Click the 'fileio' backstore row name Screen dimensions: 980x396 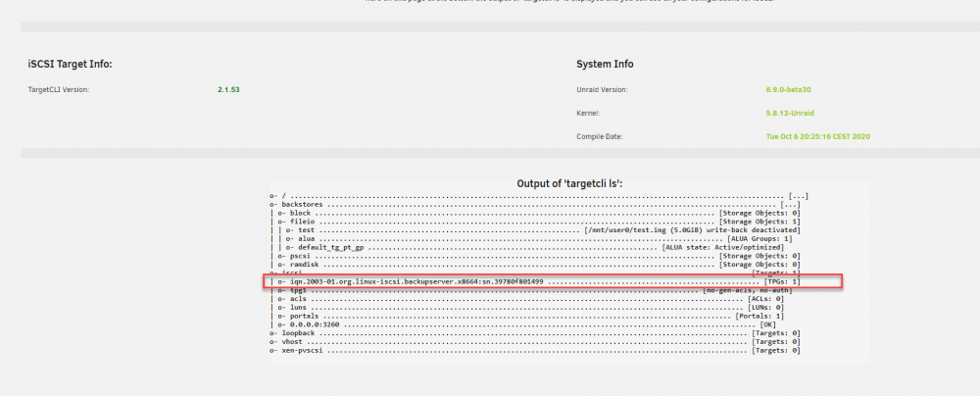(x=302, y=222)
